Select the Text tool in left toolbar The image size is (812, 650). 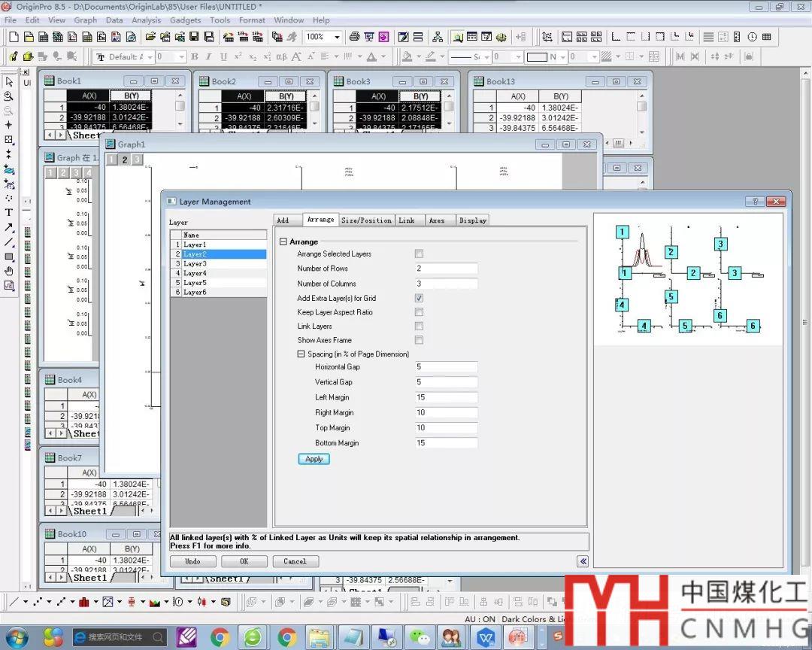pos(9,213)
